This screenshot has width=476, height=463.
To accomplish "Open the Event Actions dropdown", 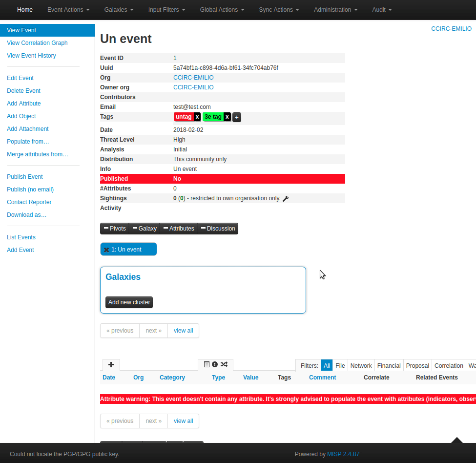I will pyautogui.click(x=68, y=10).
